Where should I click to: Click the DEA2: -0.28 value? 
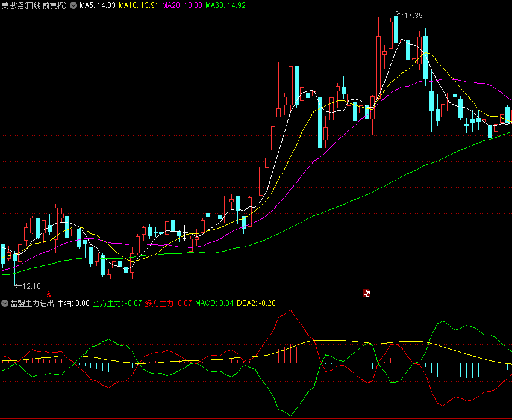pyautogui.click(x=257, y=303)
